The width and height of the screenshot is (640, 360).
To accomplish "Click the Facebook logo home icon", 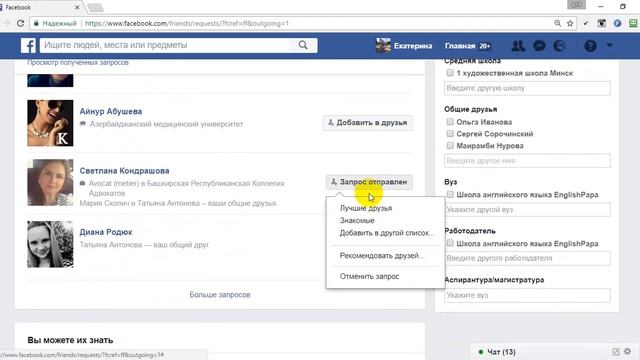I will pos(29,45).
